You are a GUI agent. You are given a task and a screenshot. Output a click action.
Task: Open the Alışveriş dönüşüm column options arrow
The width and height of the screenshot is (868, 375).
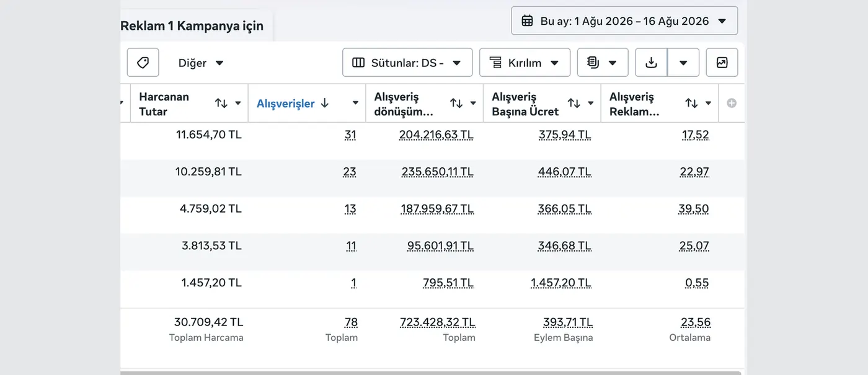click(473, 104)
